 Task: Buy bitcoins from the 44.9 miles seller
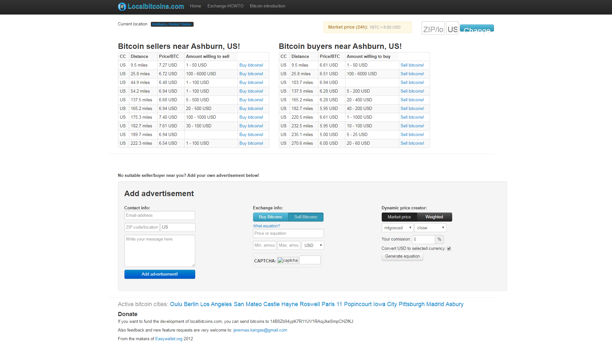tap(251, 83)
